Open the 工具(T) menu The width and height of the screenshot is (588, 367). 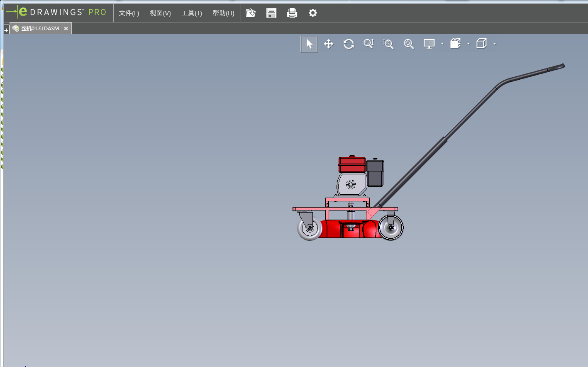192,13
